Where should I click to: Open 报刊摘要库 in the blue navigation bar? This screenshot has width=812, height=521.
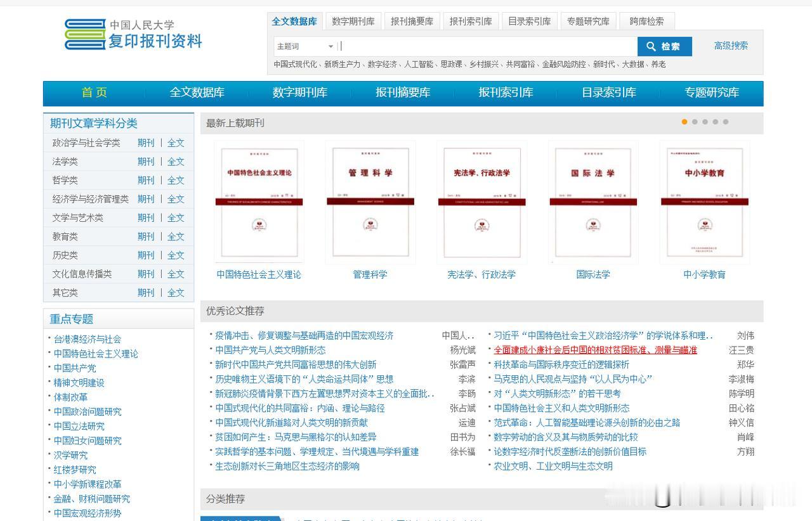[403, 93]
